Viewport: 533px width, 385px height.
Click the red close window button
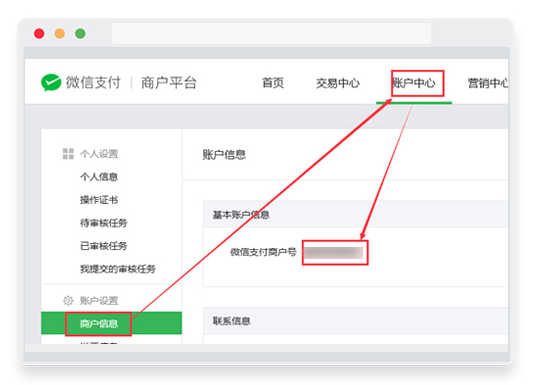point(39,34)
